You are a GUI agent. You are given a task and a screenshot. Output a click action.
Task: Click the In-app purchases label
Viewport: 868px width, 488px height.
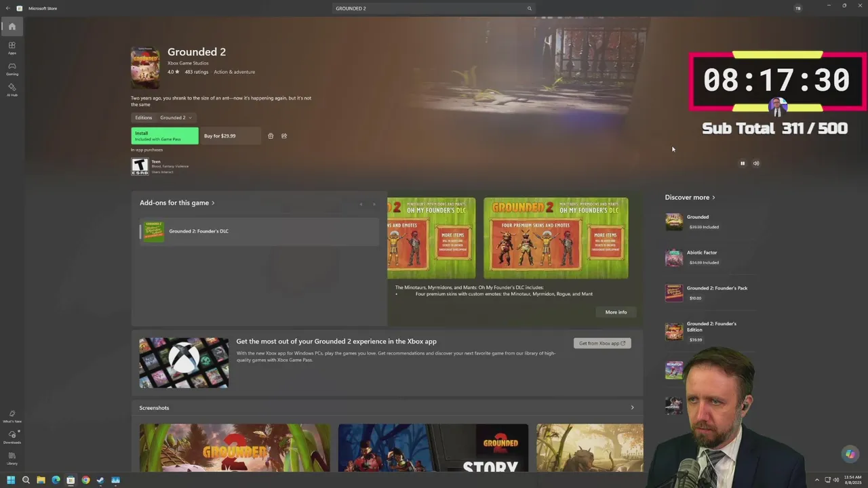tap(146, 150)
